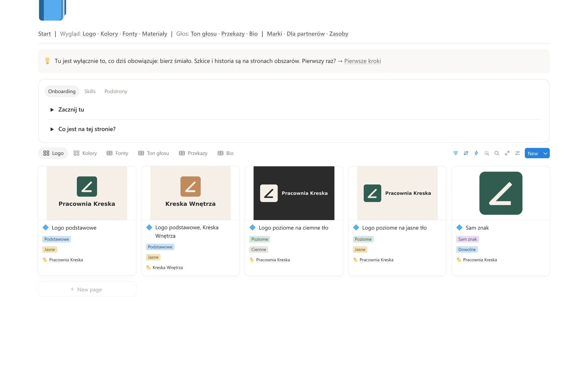Expand the Zacznij tu toggle
Image resolution: width=588 pixels, height=368 pixels.
coord(52,110)
